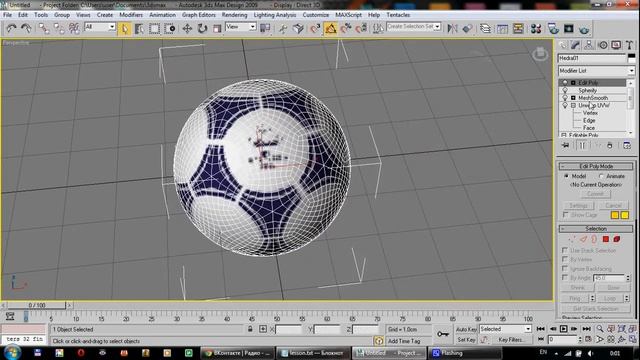Enable the Show Cage checkbox
Viewport: 640px width, 360px height.
point(565,214)
